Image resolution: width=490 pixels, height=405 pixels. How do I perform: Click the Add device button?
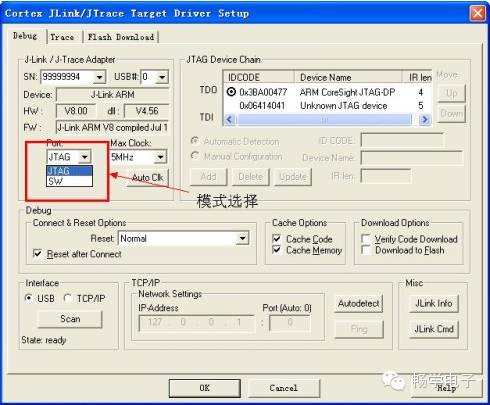click(x=209, y=177)
